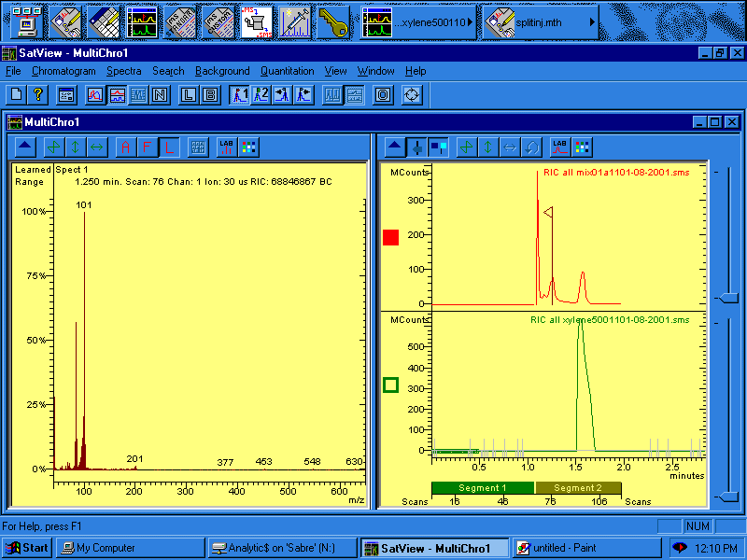Expand the xylene500110 data file arrow
The image size is (747, 560).
tap(470, 21)
